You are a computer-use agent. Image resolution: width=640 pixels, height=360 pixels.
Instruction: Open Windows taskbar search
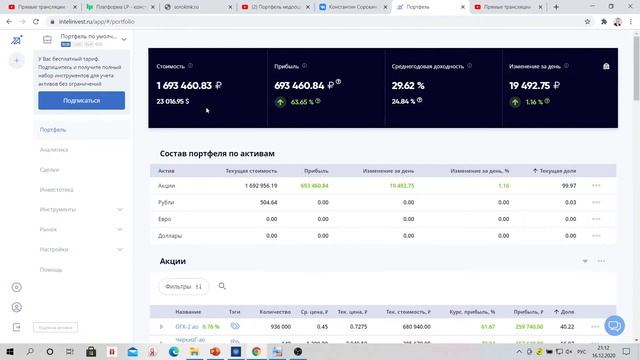click(x=30, y=351)
